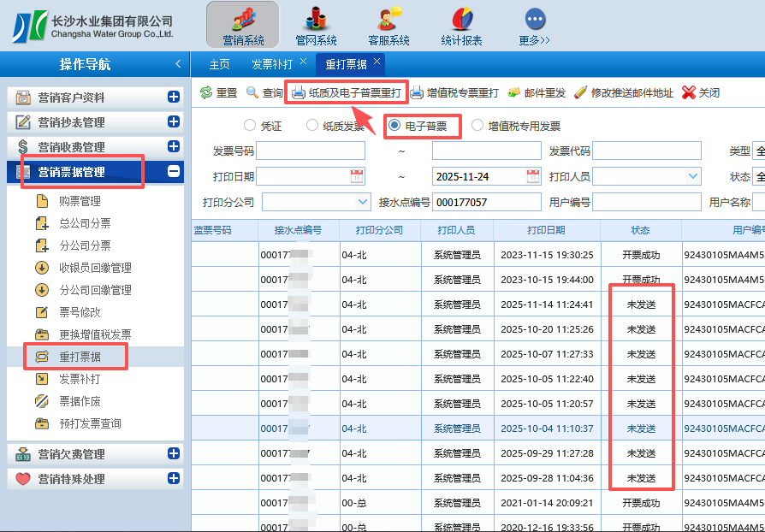Click the 接水点编号 column header
The width and height of the screenshot is (765, 532).
[299, 230]
